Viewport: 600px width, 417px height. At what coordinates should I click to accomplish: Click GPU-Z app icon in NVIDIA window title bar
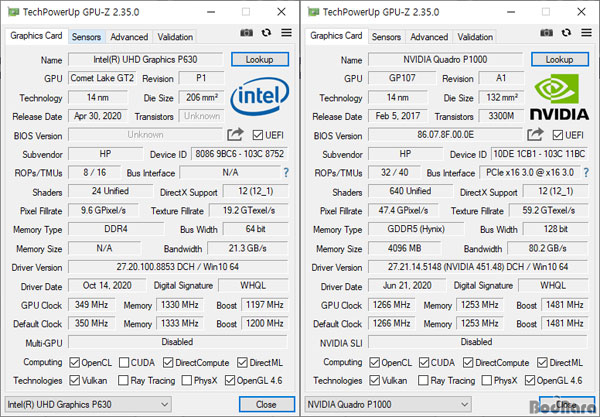point(314,12)
